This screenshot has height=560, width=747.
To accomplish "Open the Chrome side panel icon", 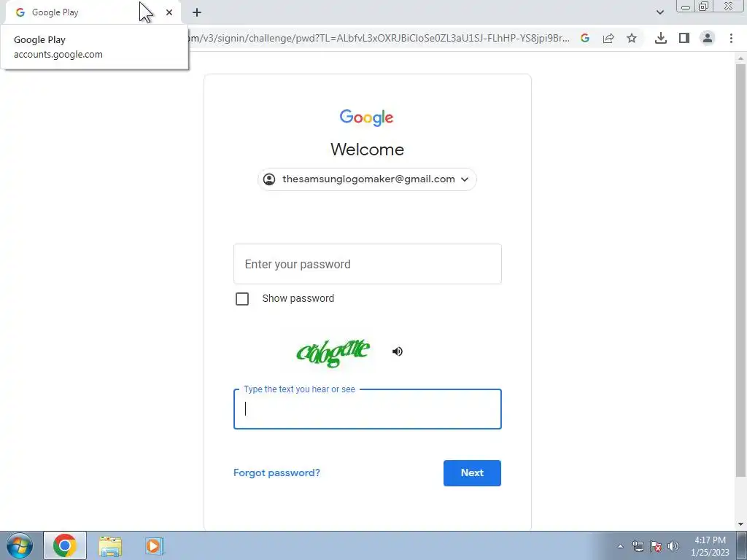I will click(684, 38).
